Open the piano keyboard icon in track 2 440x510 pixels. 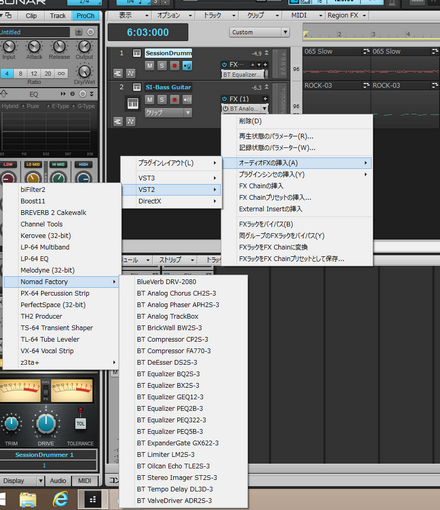point(133,104)
